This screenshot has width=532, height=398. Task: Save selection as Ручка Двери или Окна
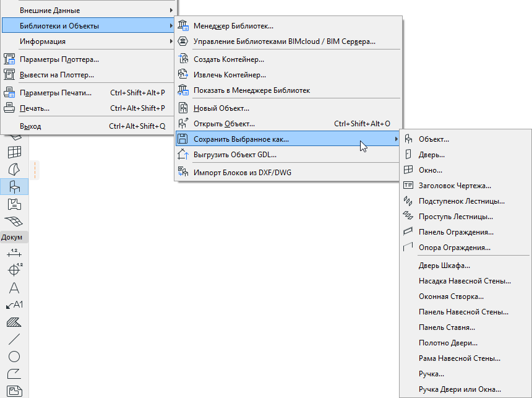[x=465, y=389]
